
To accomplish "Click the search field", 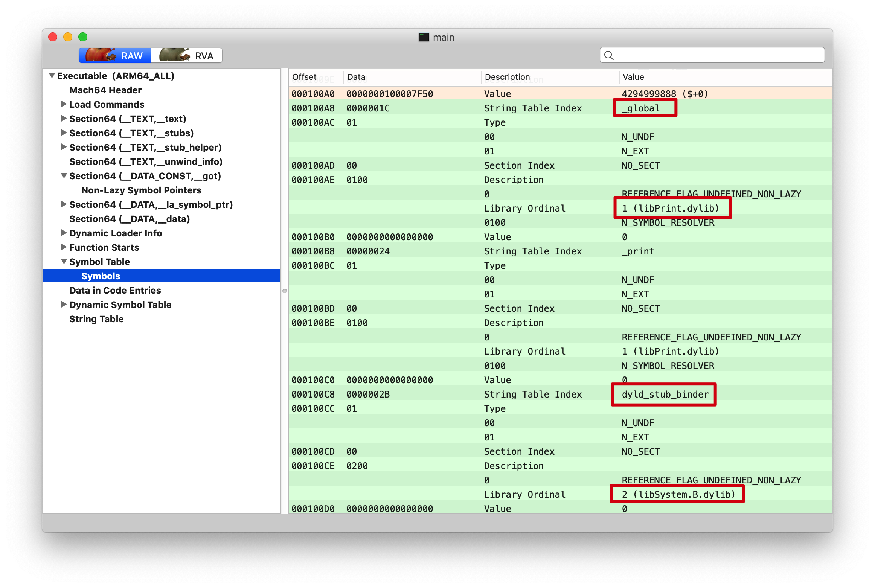I will [712, 55].
